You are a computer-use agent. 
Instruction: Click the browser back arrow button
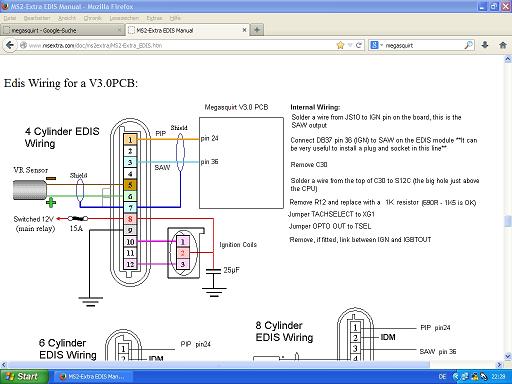(x=10, y=45)
